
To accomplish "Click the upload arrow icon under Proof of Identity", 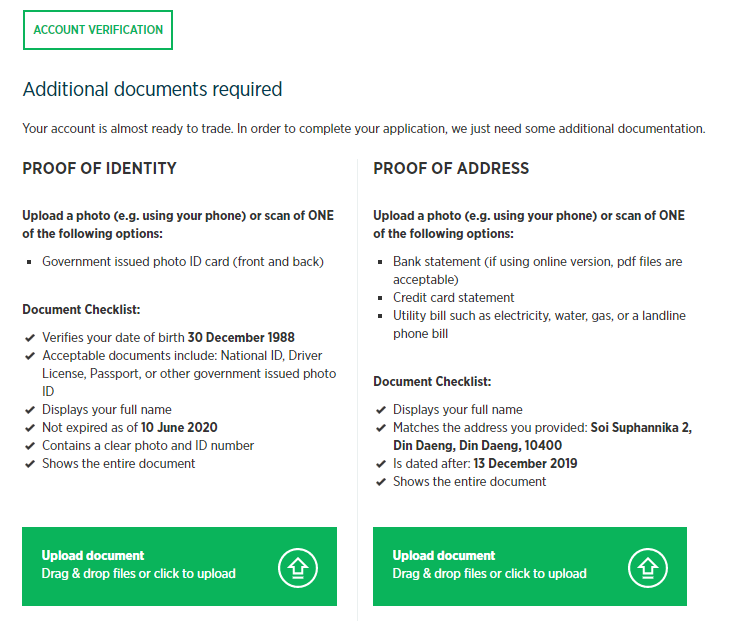I will (x=297, y=567).
